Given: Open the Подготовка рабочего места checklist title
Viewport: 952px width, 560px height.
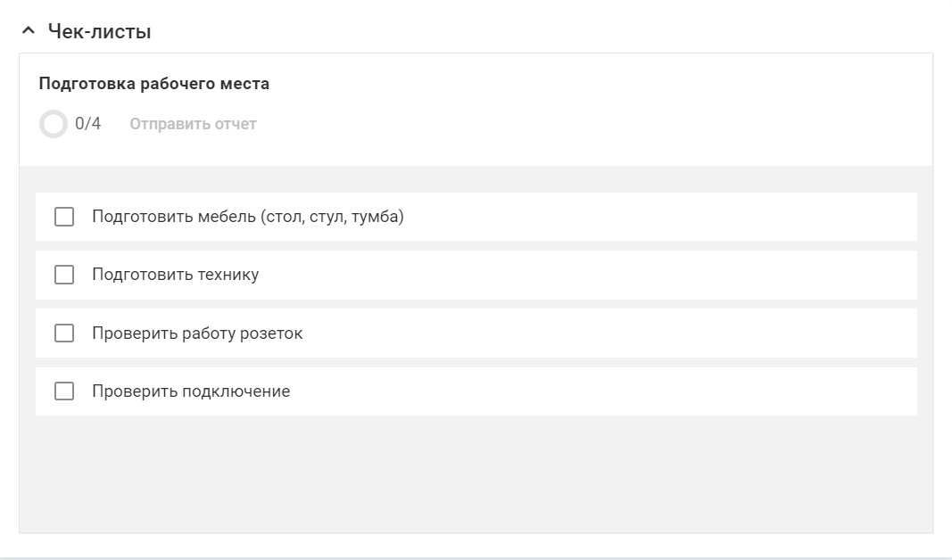Looking at the screenshot, I should (153, 84).
